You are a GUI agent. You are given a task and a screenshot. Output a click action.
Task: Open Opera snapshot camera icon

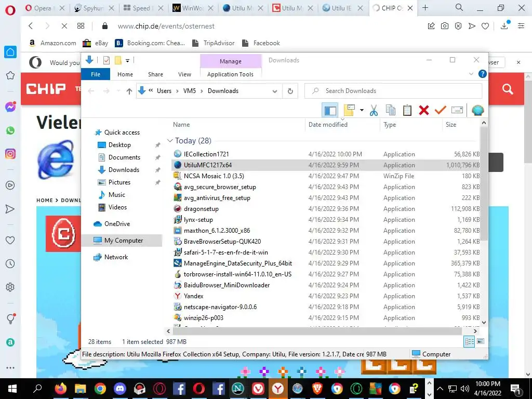pyautogui.click(x=445, y=26)
